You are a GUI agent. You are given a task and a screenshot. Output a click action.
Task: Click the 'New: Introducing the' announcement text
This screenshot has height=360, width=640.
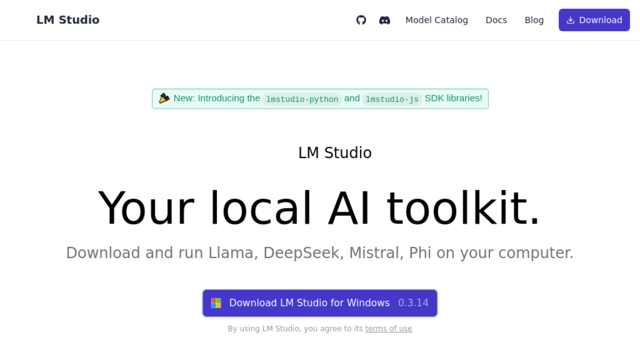[216, 98]
